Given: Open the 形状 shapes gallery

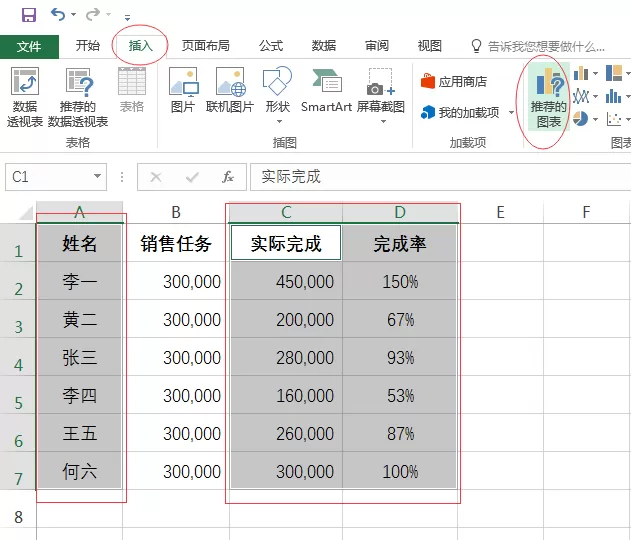Looking at the screenshot, I should click(x=278, y=95).
